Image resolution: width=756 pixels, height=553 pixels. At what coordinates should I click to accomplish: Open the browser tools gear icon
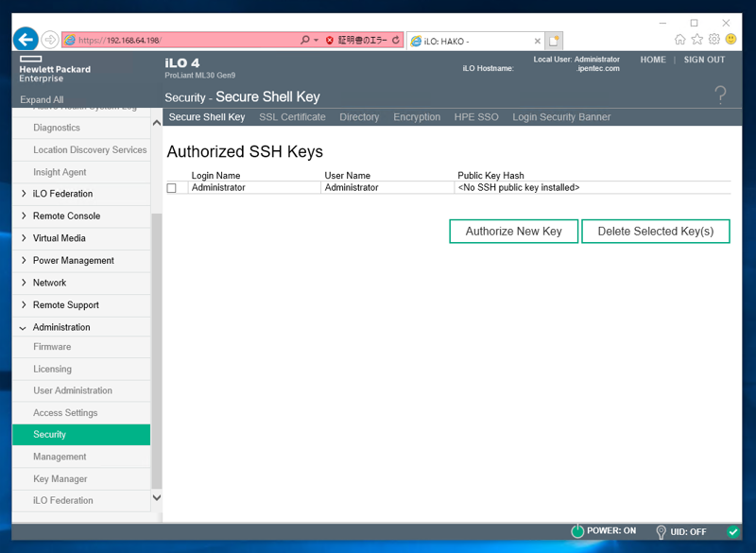coord(714,39)
